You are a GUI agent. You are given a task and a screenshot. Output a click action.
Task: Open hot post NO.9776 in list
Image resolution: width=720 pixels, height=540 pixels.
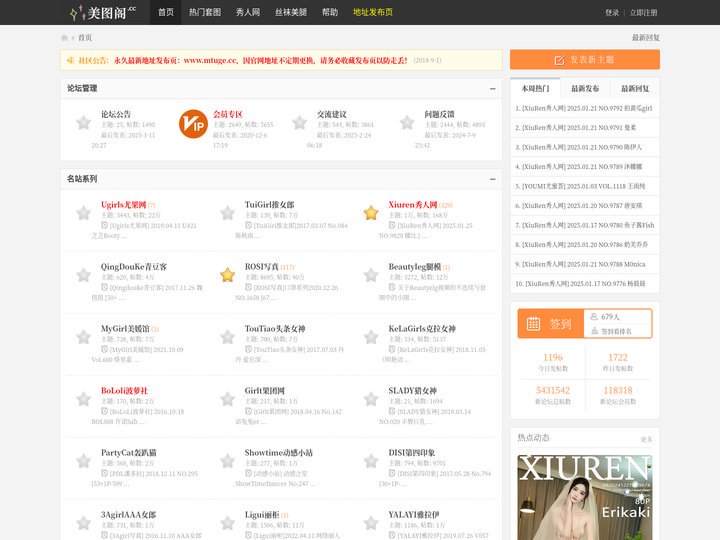pyautogui.click(x=580, y=284)
